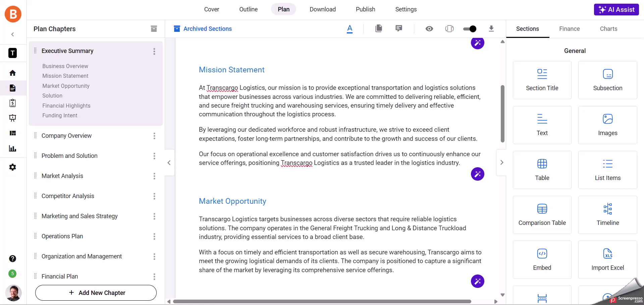Viewport: 644px width, 305px height.
Task: Click the archive icon beside Plan Chapters
Action: coord(154,29)
